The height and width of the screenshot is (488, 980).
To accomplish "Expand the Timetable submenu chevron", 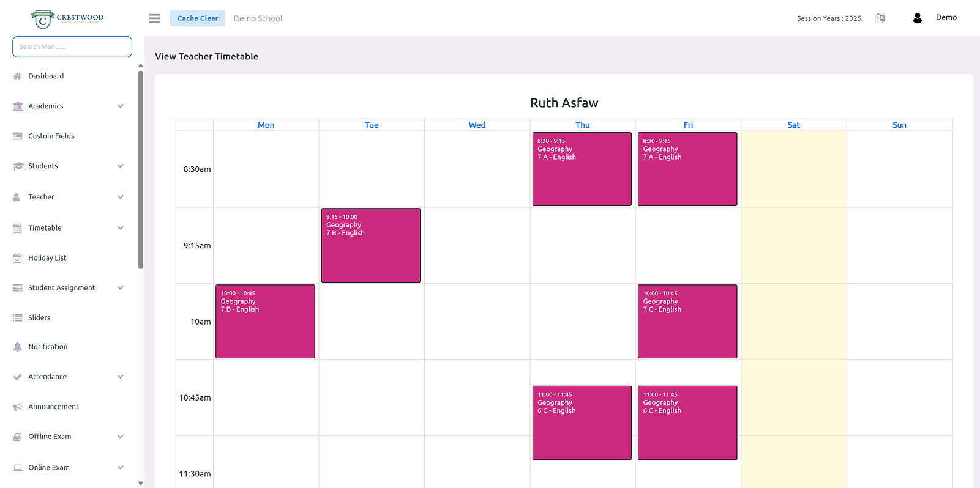I will tap(121, 228).
